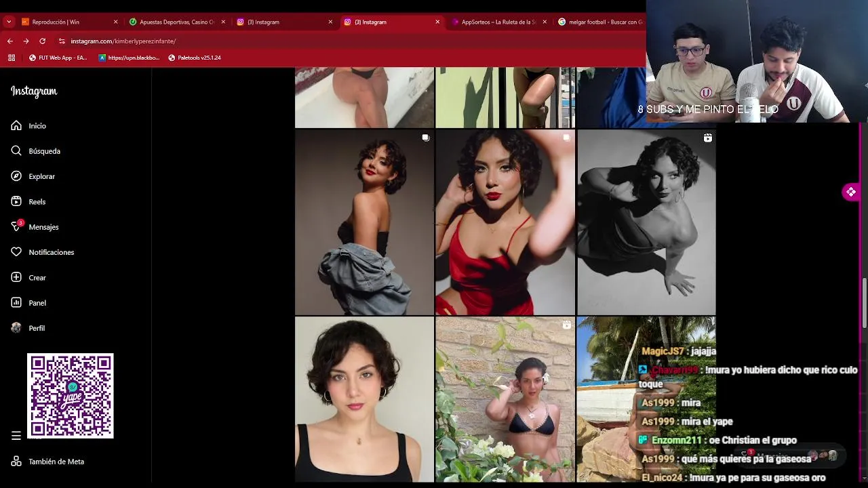Open También de Meta link
The height and width of the screenshot is (488, 868).
tap(47, 462)
